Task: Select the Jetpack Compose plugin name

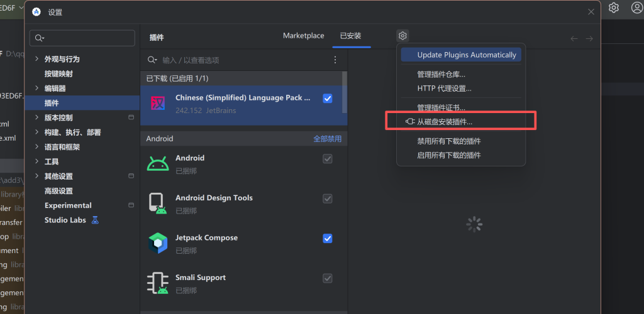Action: (x=206, y=237)
